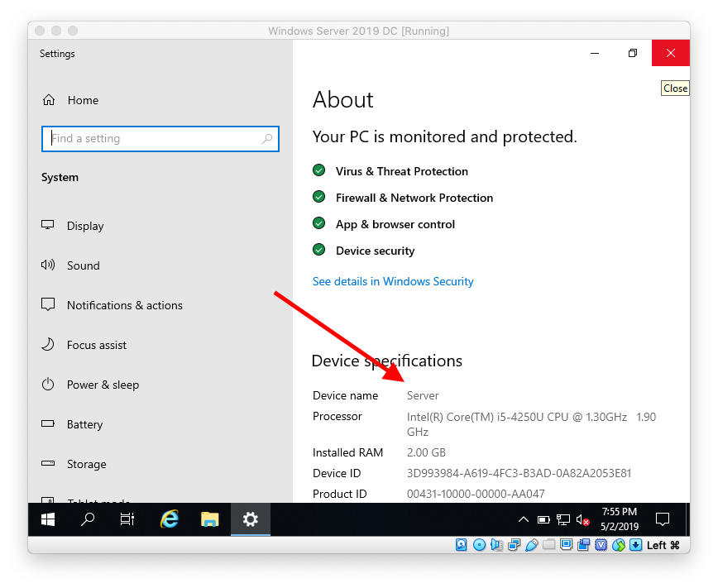
Task: Show hidden system tray icons
Action: click(524, 519)
